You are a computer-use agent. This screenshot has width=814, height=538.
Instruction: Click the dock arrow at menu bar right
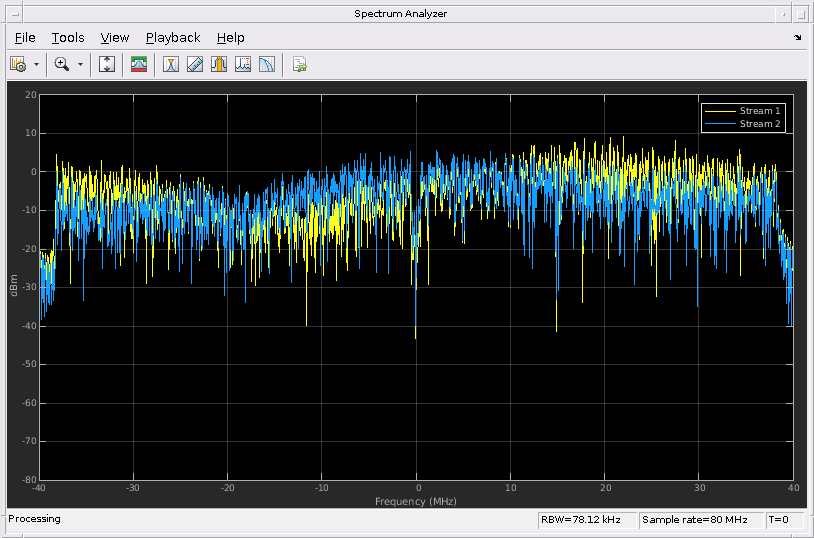(x=797, y=38)
